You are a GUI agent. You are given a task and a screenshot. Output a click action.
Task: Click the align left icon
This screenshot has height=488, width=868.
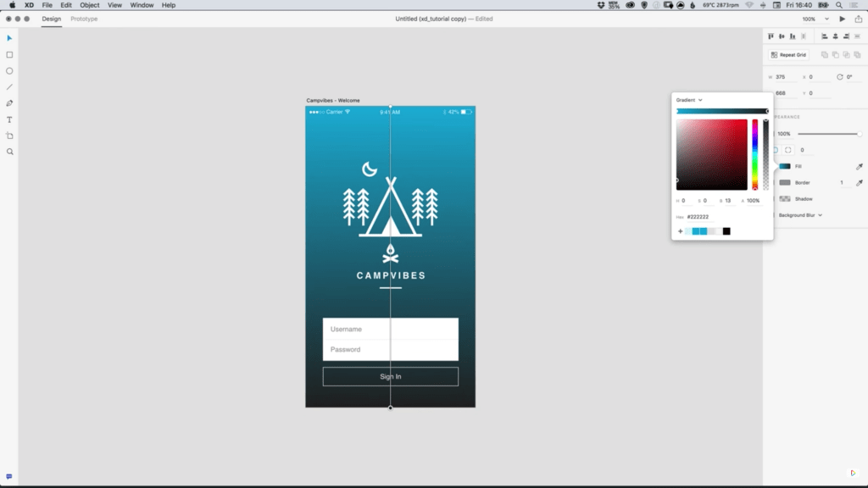[x=771, y=36]
